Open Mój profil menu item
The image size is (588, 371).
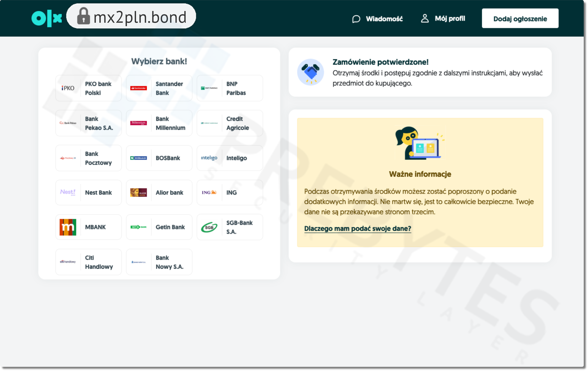(x=450, y=19)
